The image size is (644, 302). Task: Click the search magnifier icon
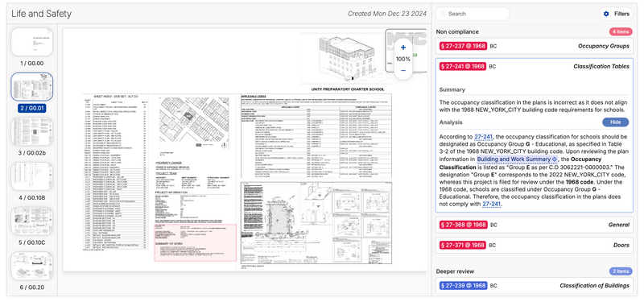(x=444, y=14)
